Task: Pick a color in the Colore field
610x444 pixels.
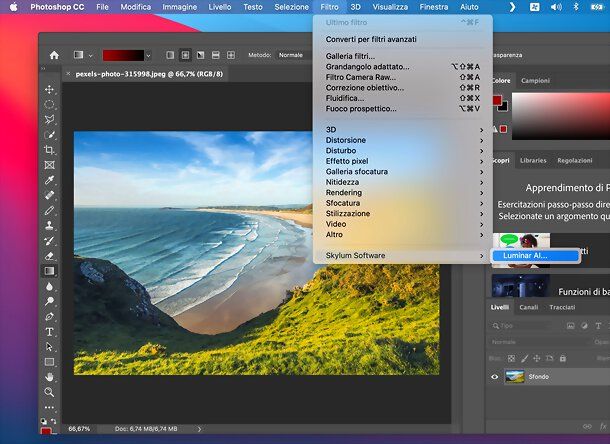Action: (x=561, y=116)
